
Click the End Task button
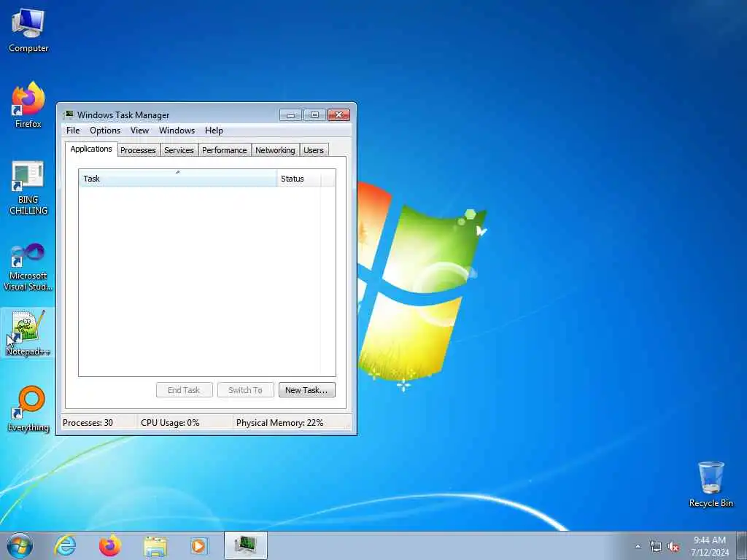tap(184, 390)
